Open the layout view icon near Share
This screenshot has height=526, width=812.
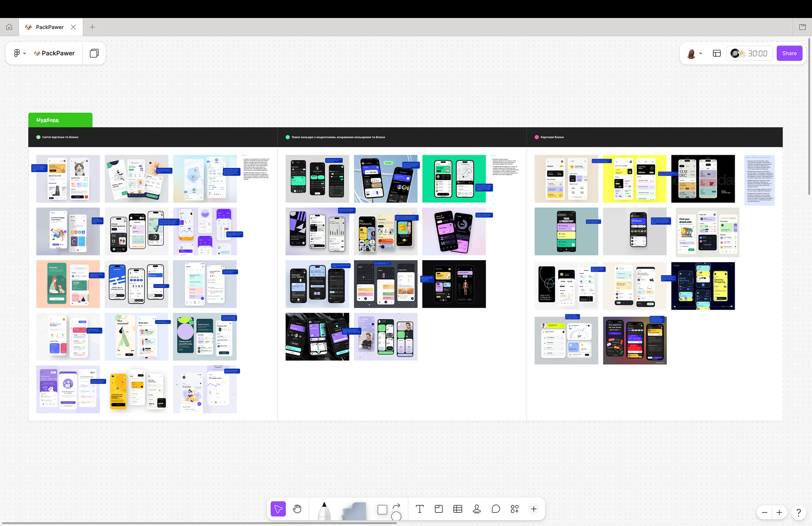point(716,53)
